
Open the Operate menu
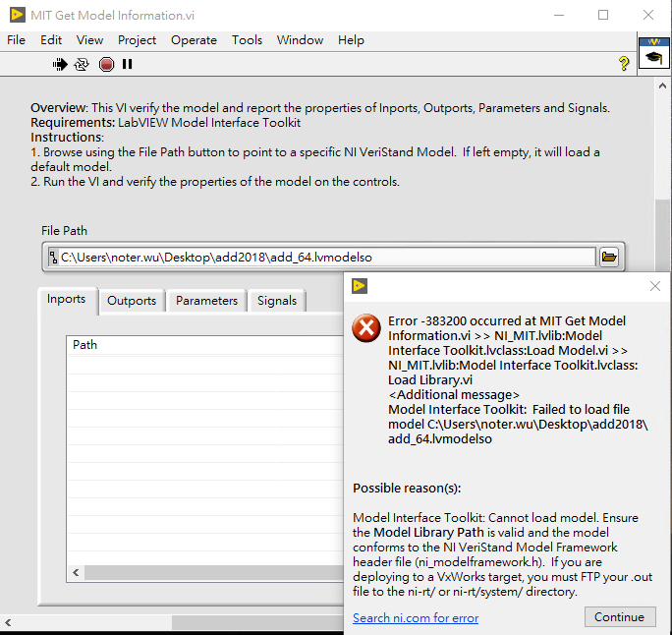194,40
